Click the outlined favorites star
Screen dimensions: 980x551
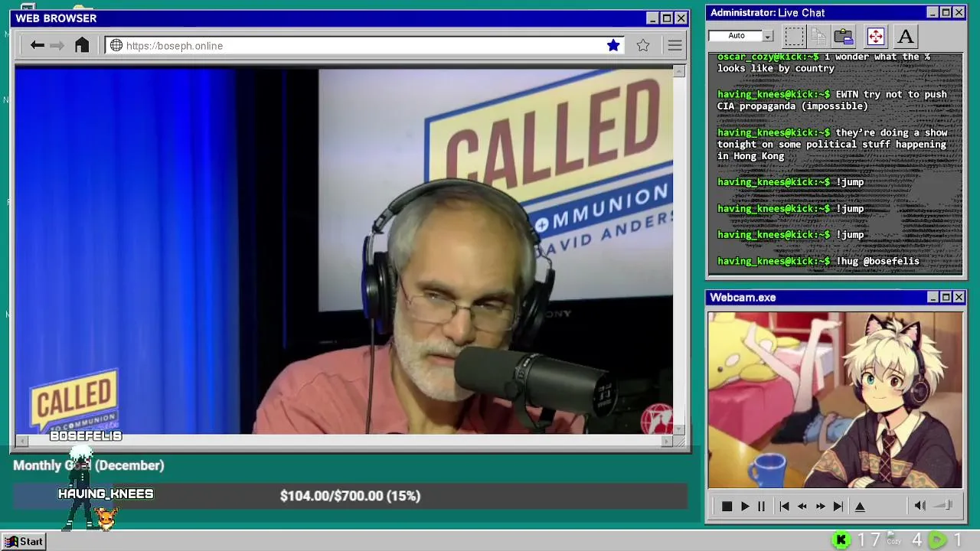coord(643,45)
